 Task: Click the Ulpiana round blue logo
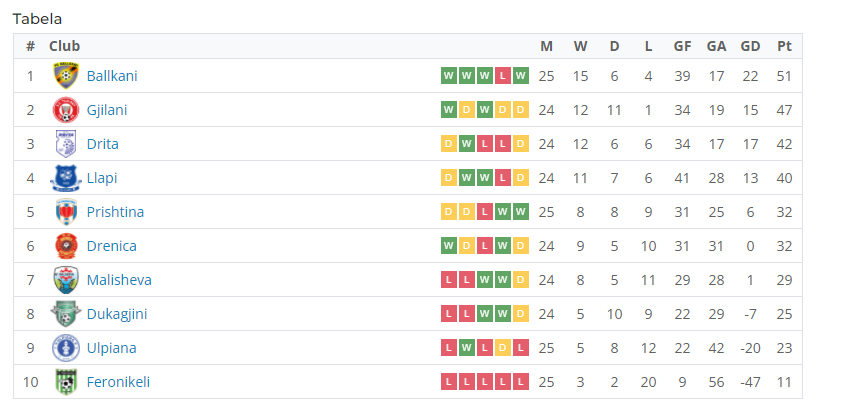[x=66, y=348]
